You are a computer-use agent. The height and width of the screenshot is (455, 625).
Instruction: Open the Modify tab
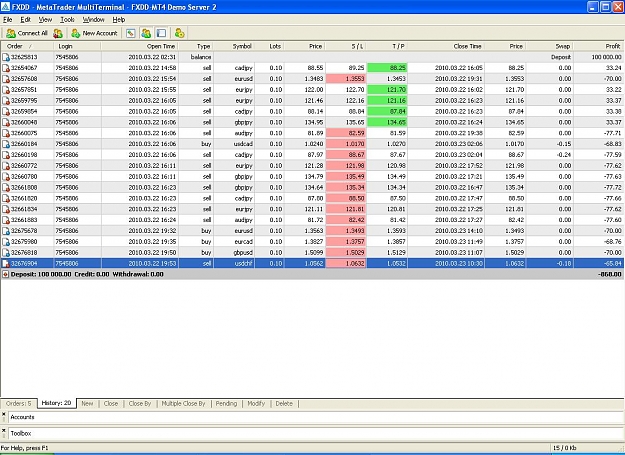click(256, 404)
